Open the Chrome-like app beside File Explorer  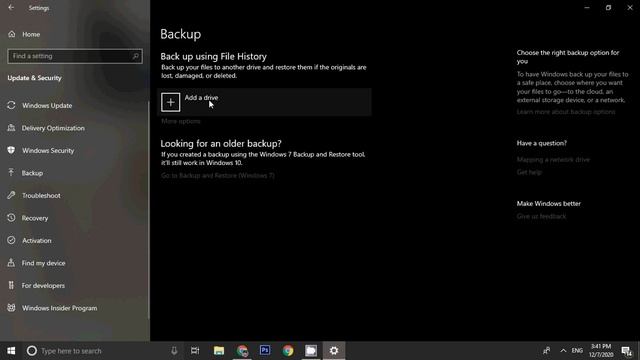pos(242,351)
